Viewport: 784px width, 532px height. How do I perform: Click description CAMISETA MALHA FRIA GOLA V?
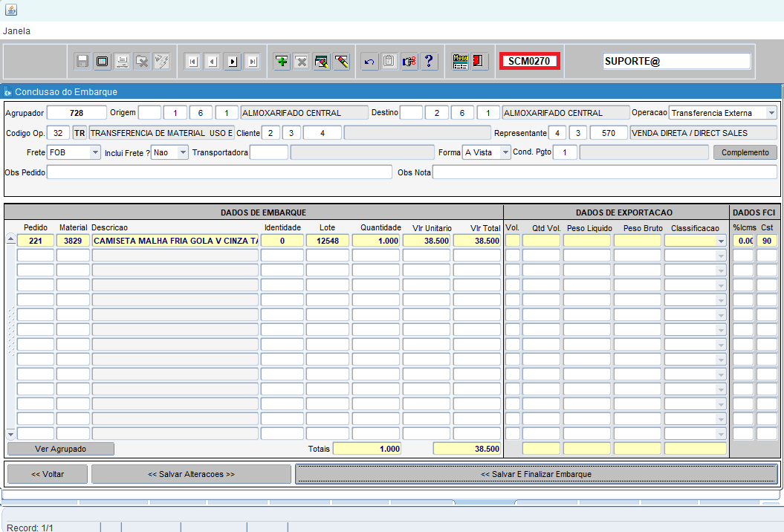coord(175,241)
